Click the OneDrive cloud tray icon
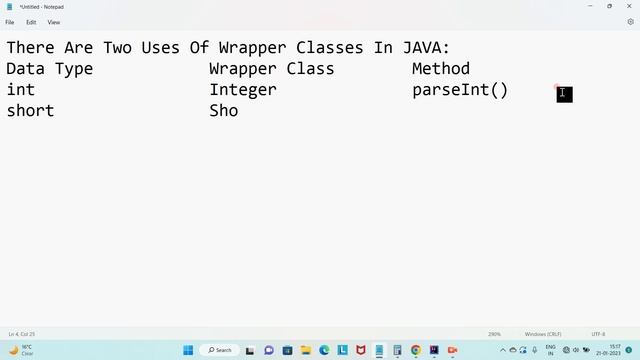The image size is (640, 360). (513, 350)
